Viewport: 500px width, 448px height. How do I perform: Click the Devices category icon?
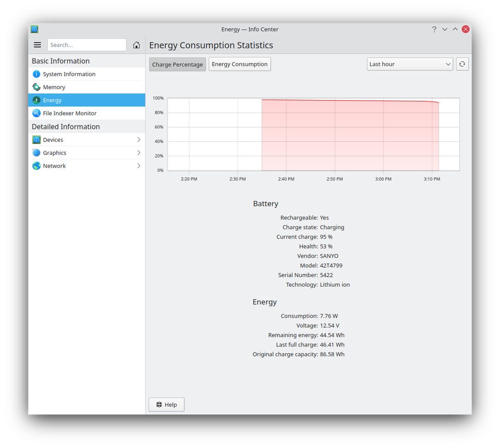click(x=36, y=140)
